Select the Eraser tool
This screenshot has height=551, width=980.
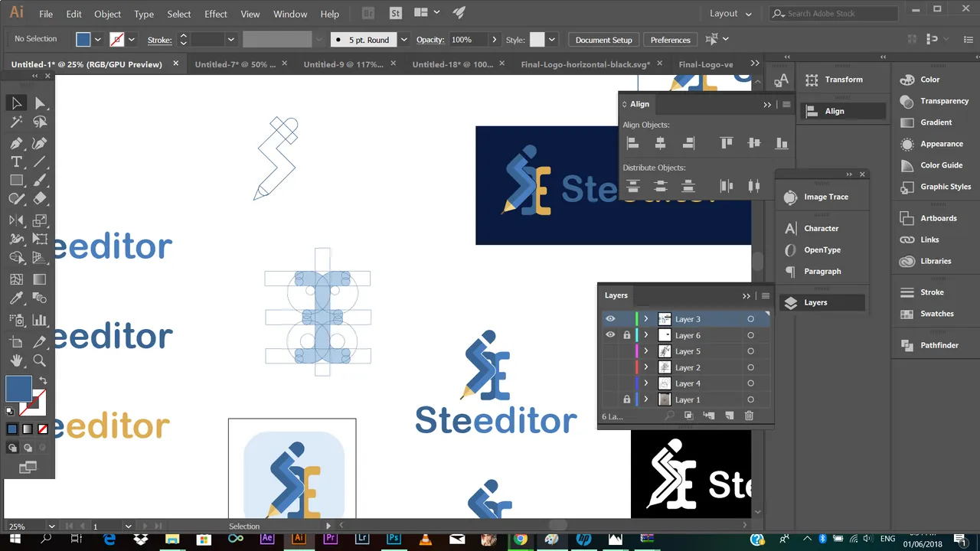pyautogui.click(x=40, y=199)
